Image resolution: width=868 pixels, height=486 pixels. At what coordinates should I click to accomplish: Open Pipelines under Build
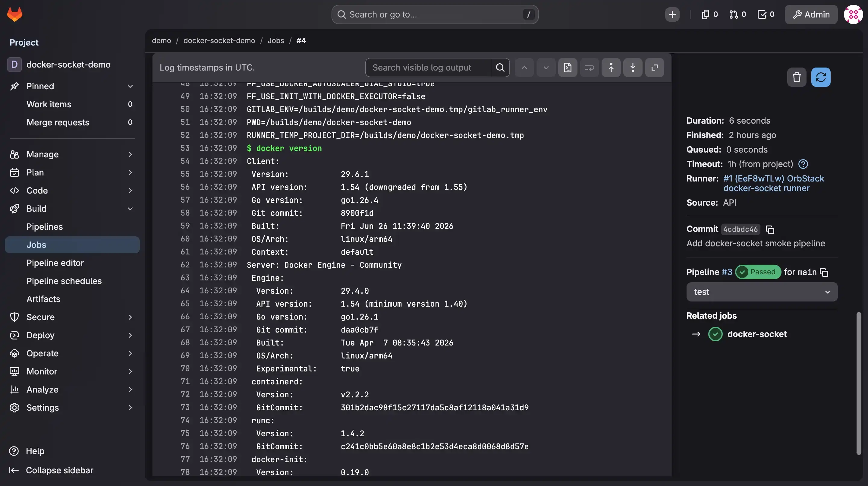click(x=72, y=226)
